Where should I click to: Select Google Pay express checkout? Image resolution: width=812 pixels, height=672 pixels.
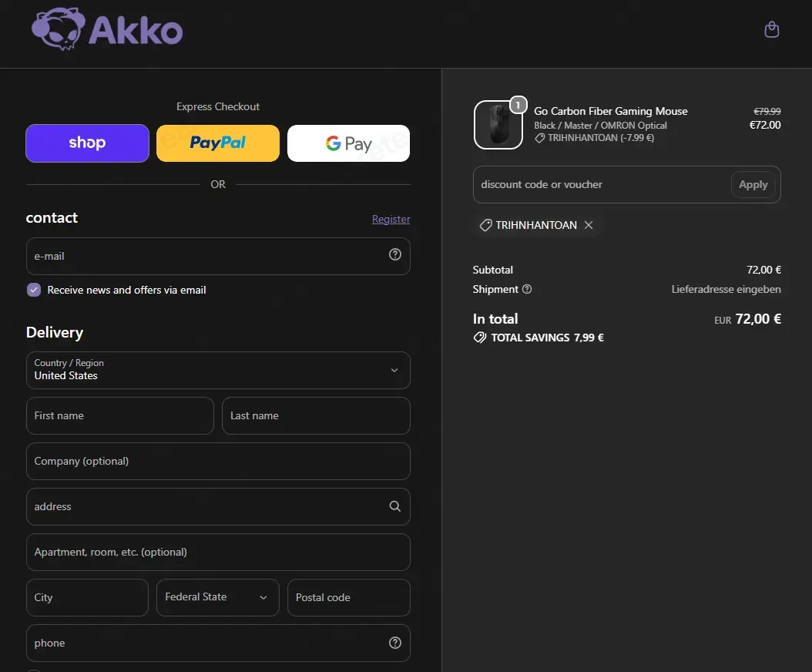point(348,143)
